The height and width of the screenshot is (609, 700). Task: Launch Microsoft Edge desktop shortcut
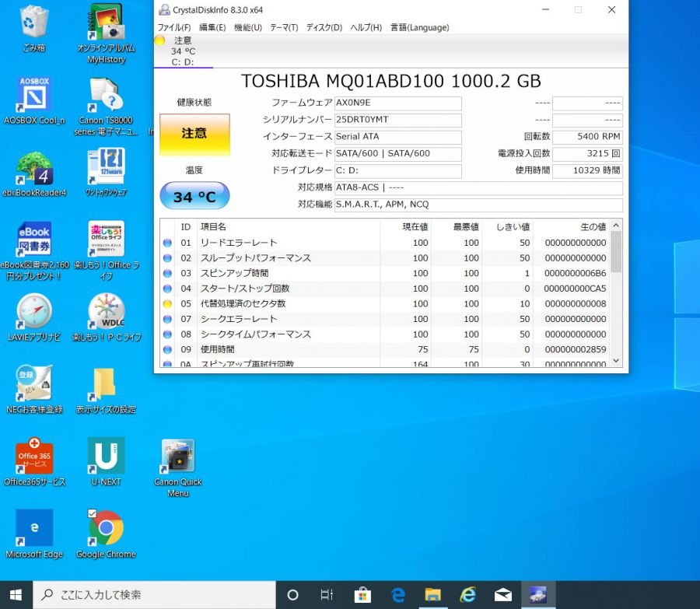tap(34, 534)
